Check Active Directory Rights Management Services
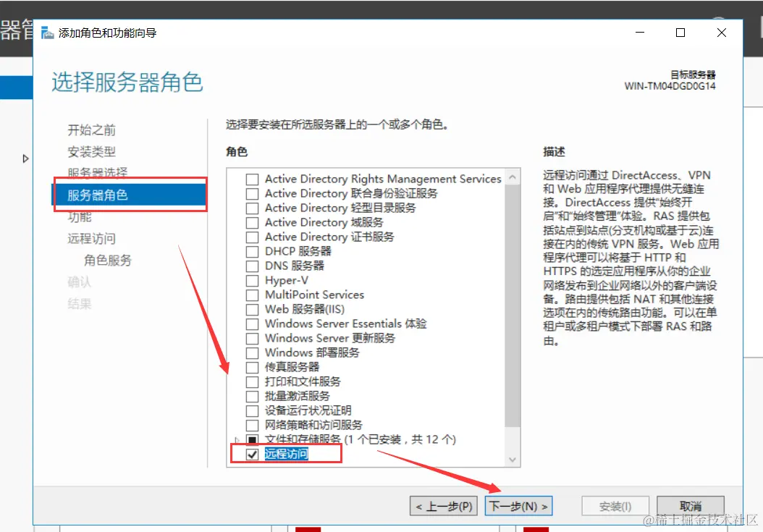The height and width of the screenshot is (532, 763). 252,179
